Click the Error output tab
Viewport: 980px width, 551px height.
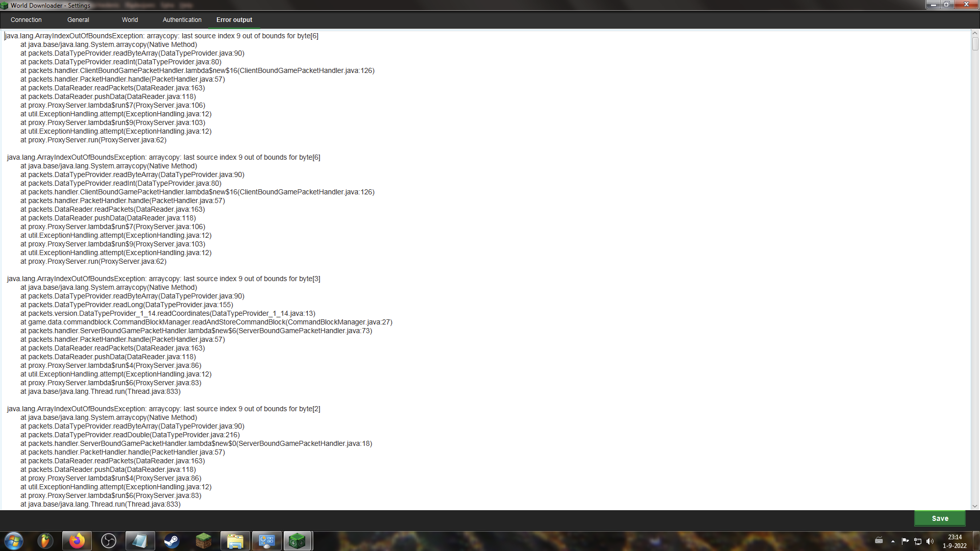[x=234, y=20]
